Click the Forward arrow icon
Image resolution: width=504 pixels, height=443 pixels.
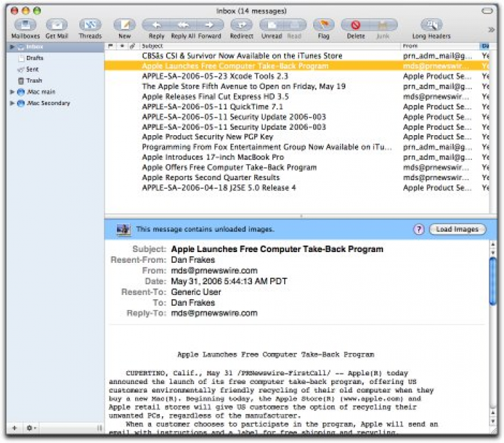210,25
